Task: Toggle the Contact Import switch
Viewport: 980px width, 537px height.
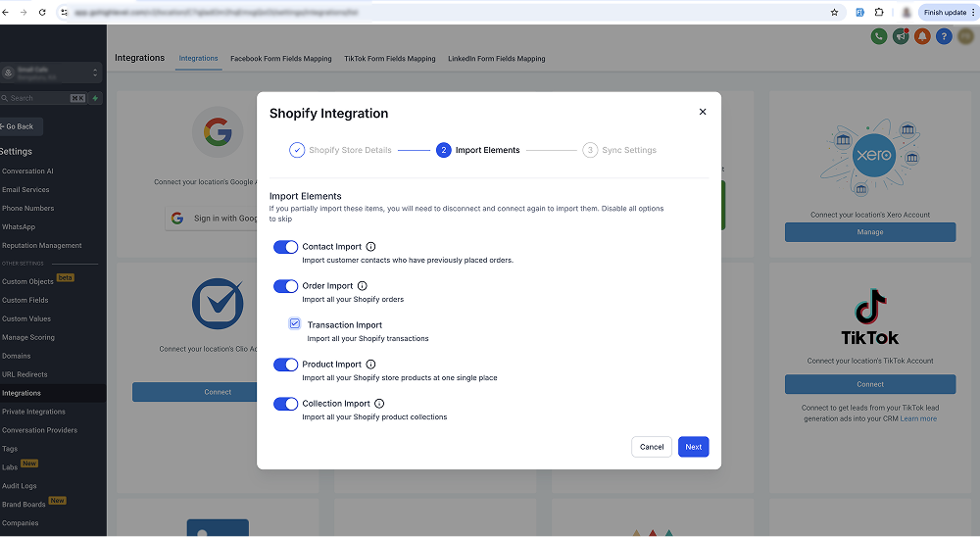Action: point(285,247)
